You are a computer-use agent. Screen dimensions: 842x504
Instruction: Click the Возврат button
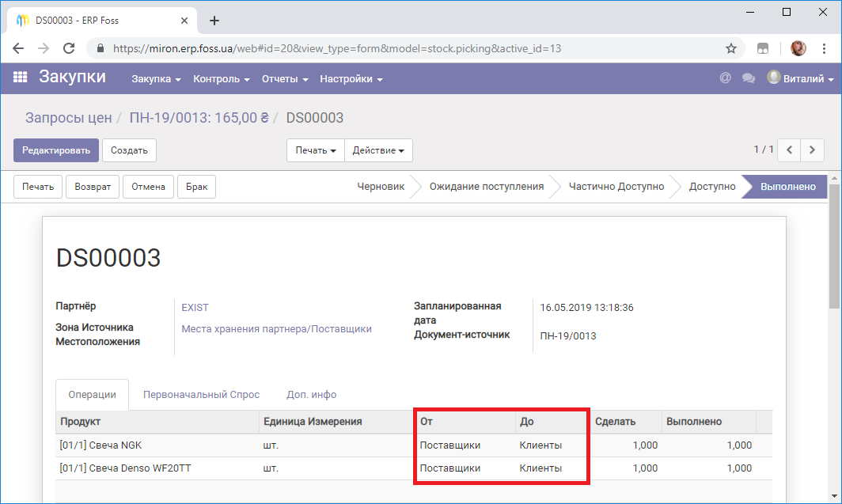(93, 187)
